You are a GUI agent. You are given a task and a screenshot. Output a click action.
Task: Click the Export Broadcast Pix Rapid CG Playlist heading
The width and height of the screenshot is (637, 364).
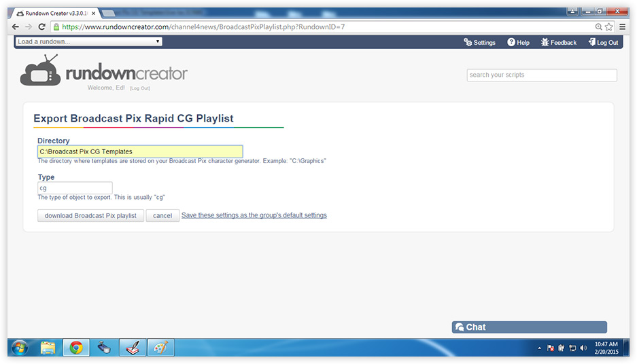(133, 118)
